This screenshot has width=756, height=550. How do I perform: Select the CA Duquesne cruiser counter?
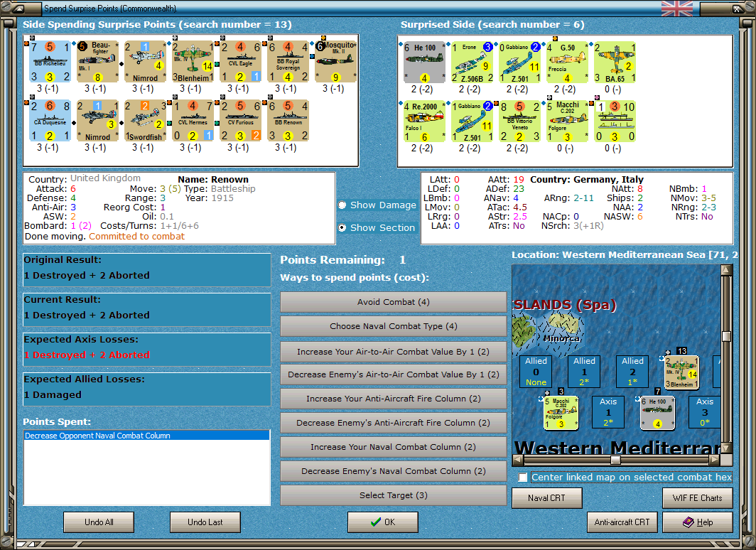point(50,121)
